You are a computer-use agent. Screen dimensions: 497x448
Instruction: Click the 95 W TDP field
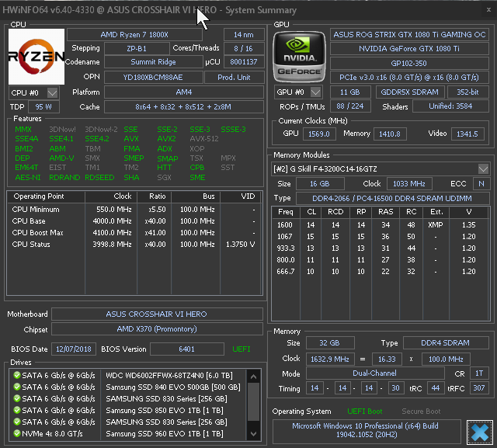point(43,107)
